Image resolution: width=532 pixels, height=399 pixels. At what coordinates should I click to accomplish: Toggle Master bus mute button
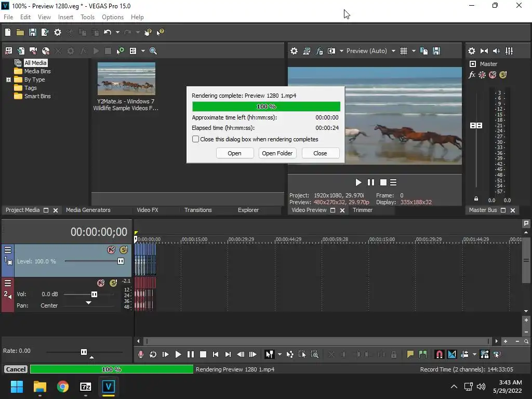click(x=493, y=75)
